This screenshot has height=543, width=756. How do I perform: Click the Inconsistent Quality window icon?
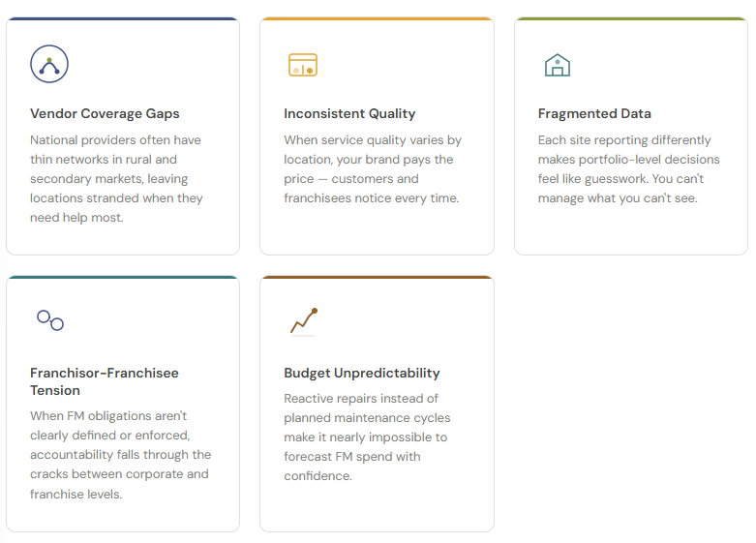tap(303, 65)
